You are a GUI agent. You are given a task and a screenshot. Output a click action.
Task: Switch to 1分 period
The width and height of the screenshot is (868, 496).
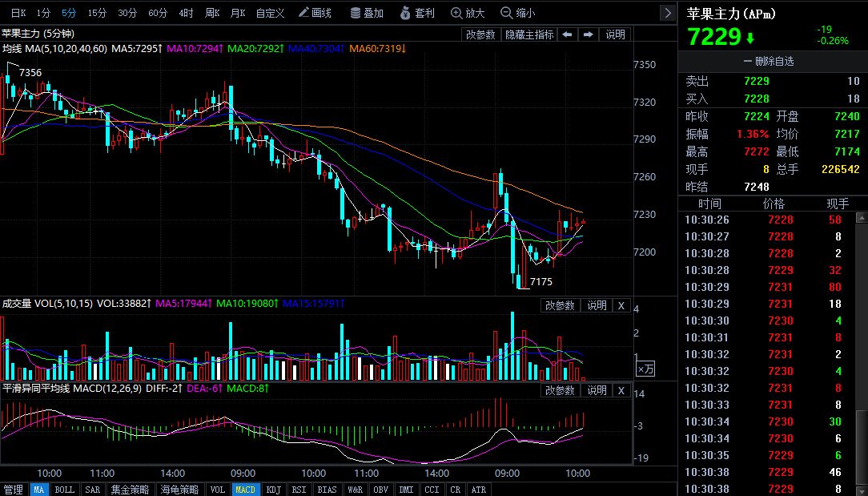(43, 13)
